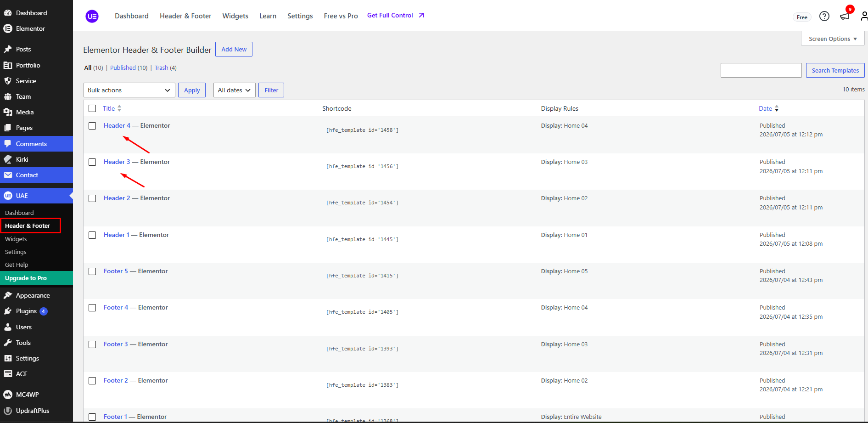Check the Footer 2 row checkbox
868x423 pixels.
coord(92,381)
